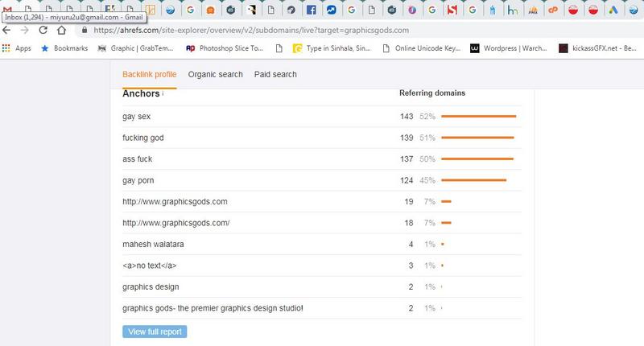View site security info via the padlock

coord(85,30)
